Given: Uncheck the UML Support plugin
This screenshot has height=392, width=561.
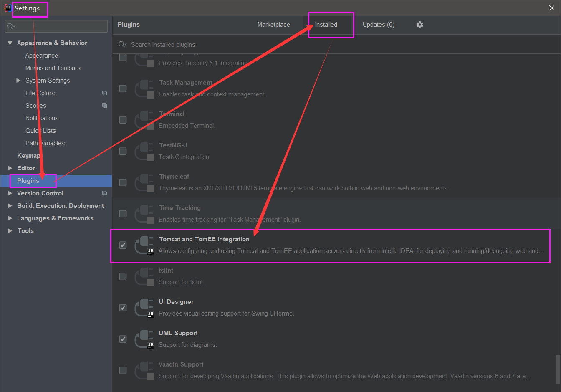Looking at the screenshot, I should 123,339.
